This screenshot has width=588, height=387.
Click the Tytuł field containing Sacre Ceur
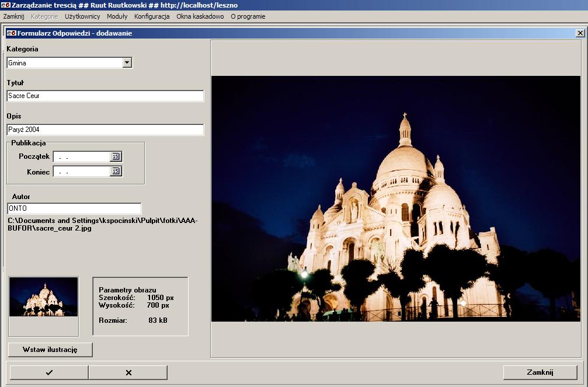(x=105, y=96)
